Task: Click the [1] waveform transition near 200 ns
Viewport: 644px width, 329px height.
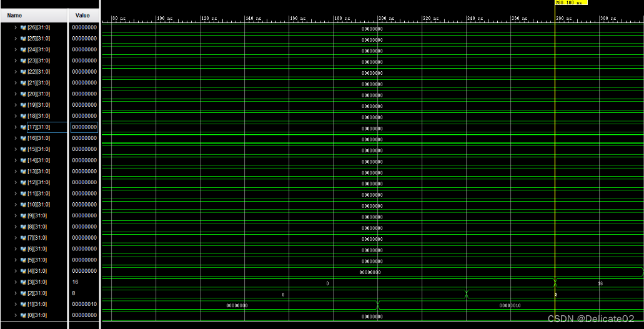Action: [x=378, y=305]
